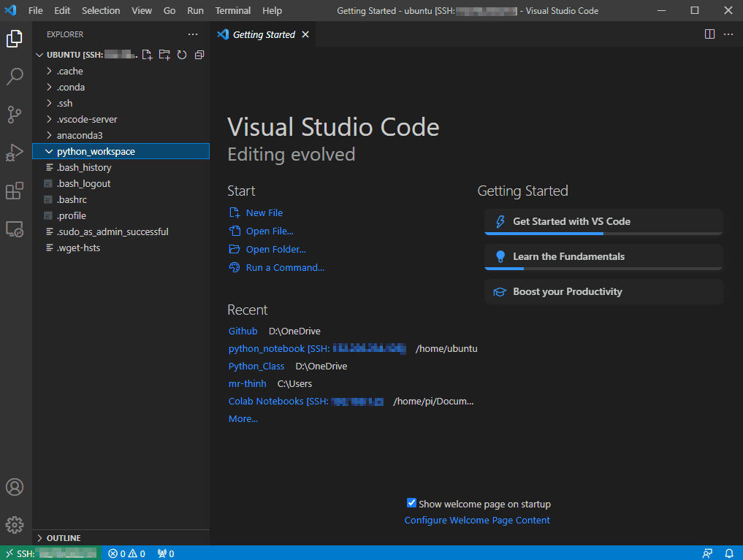Screen dimensions: 743x560
Task: Open Source Control view
Action: pyautogui.click(x=14, y=115)
